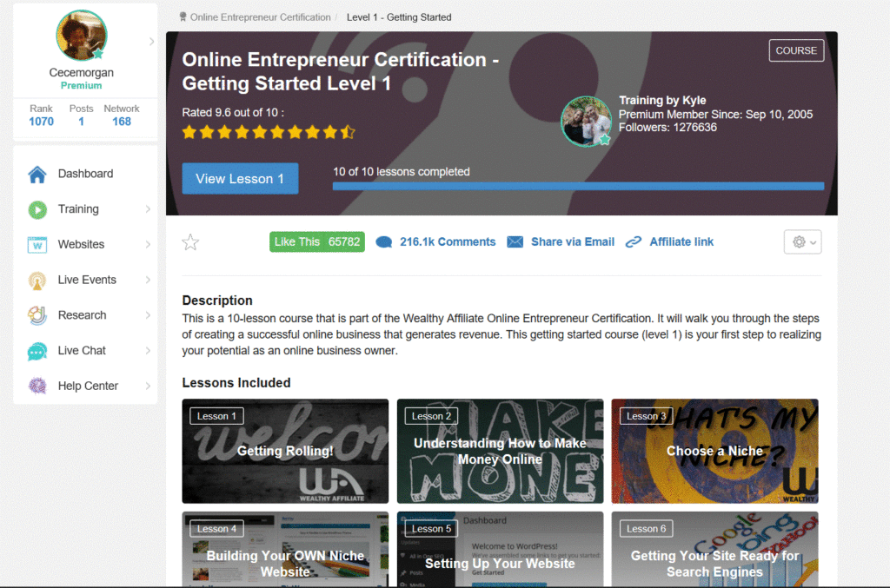This screenshot has height=588, width=890.
Task: Open Lesson 6 Search Engines thumbnail
Action: click(714, 549)
